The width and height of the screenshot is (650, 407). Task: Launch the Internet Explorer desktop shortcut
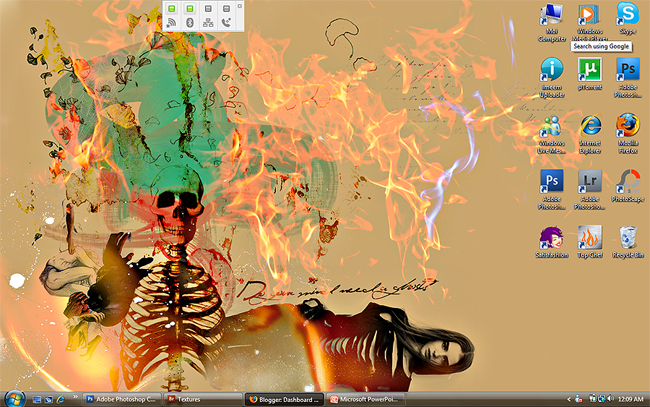point(589,133)
